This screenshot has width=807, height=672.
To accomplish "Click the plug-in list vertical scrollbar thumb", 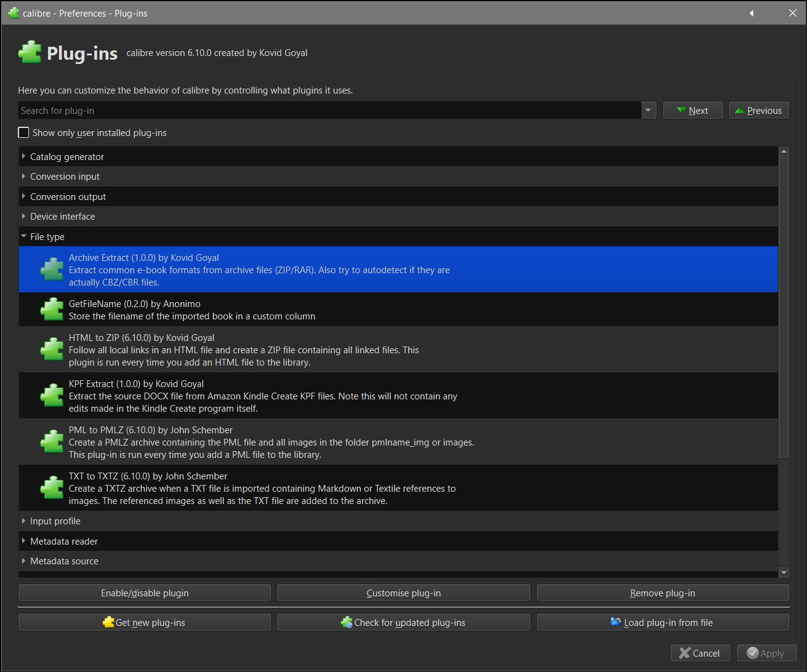I will point(784,307).
